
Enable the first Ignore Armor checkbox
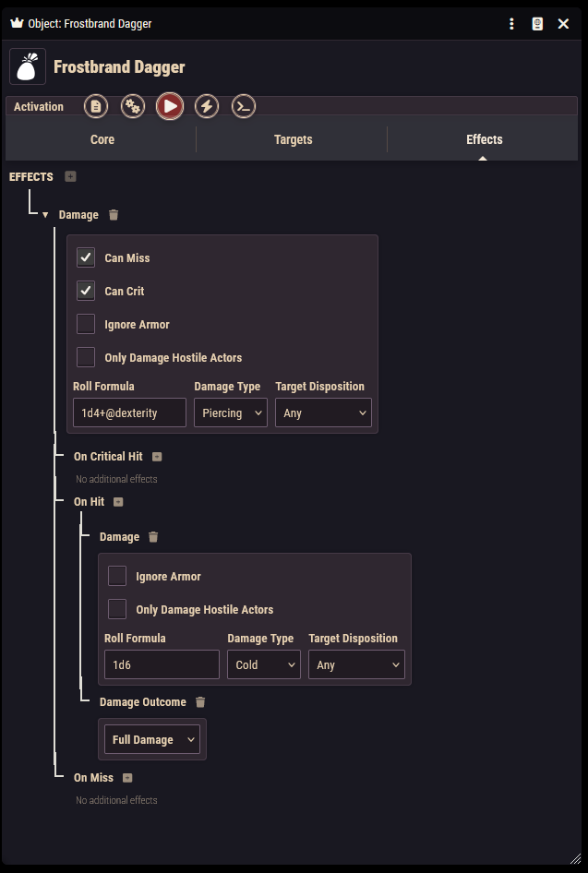(x=86, y=324)
